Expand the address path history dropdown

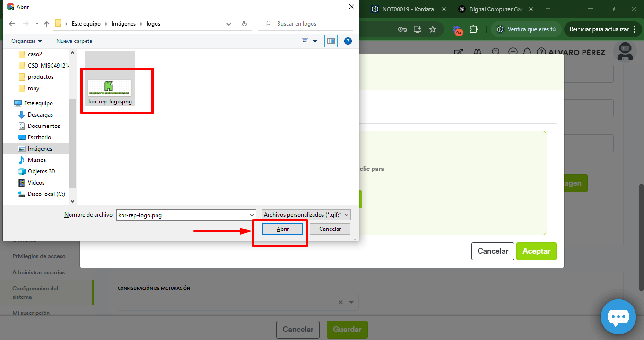pos(229,24)
